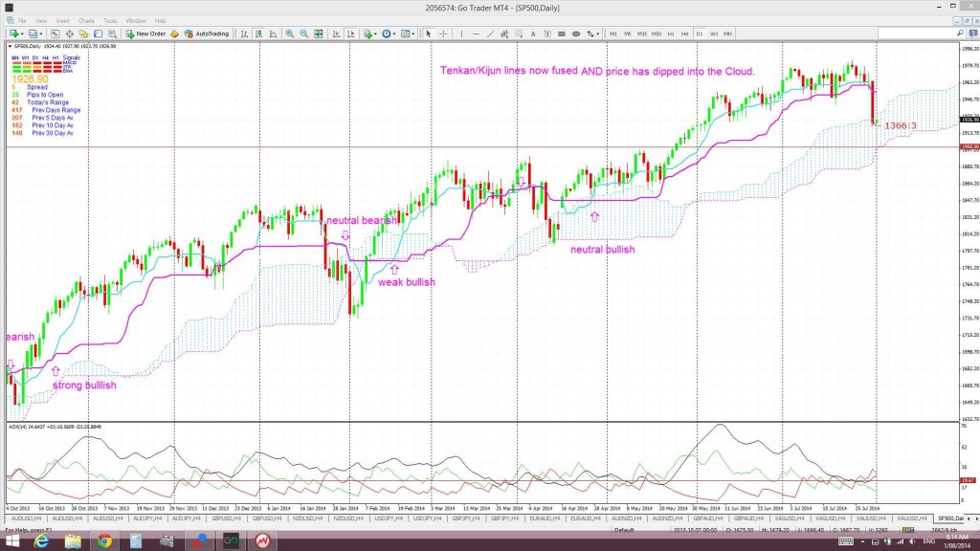Show the Terminal window icon
980x551 pixels.
tap(98, 33)
